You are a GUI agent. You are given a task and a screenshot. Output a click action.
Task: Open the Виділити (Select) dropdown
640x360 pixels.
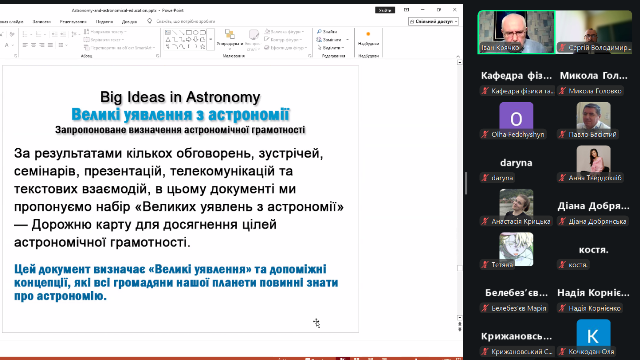[331, 48]
